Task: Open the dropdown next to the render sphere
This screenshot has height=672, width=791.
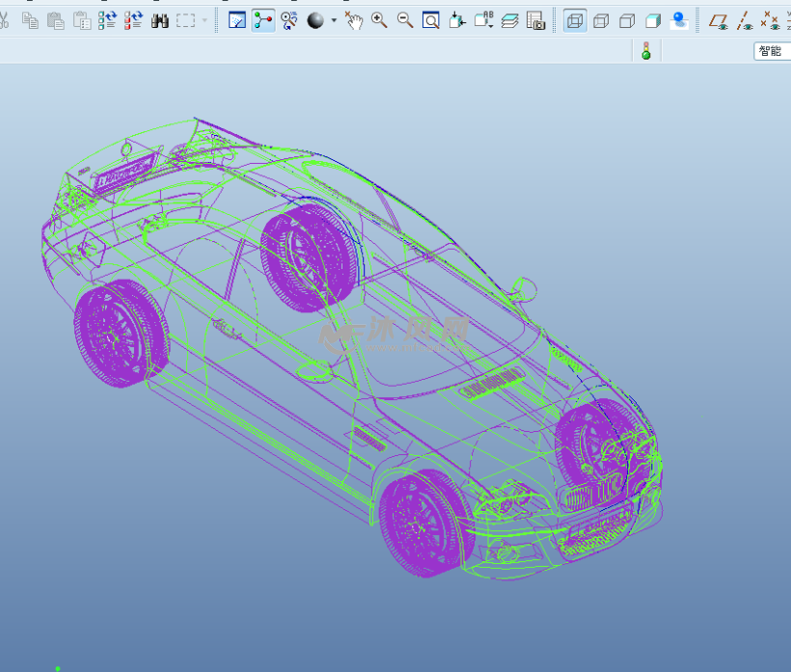Action: 333,19
